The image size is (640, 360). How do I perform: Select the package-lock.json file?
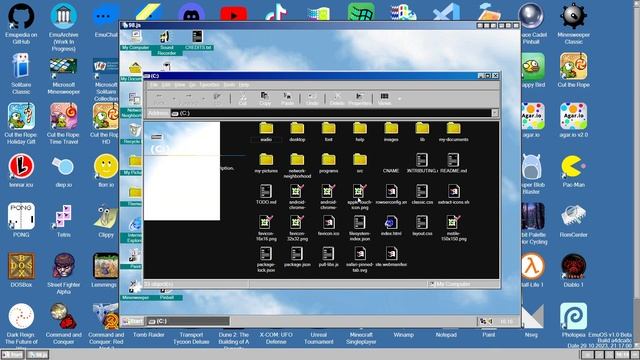266,260
